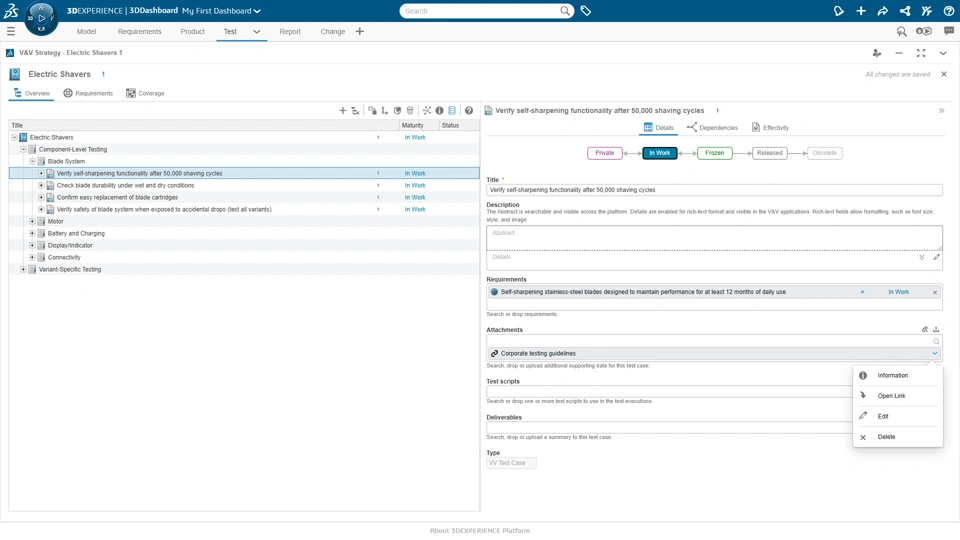The width and height of the screenshot is (960, 540).
Task: Click the relations network icon in tree toolbar
Action: [x=427, y=111]
